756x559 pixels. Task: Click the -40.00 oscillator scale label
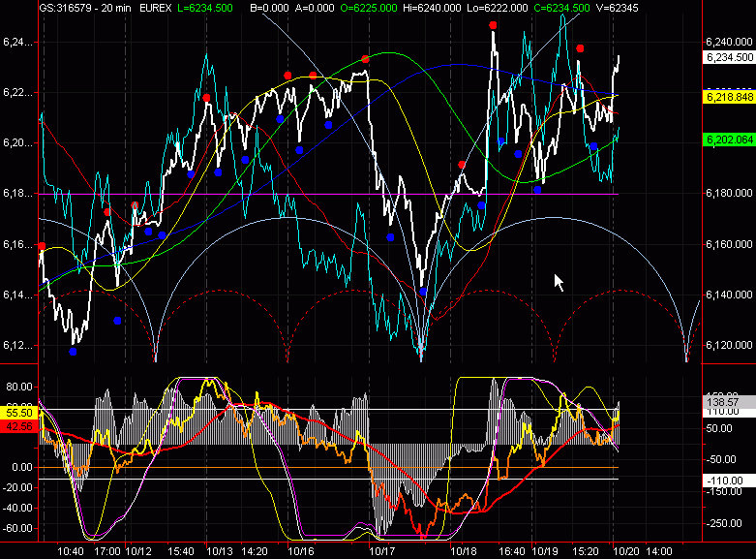point(17,508)
